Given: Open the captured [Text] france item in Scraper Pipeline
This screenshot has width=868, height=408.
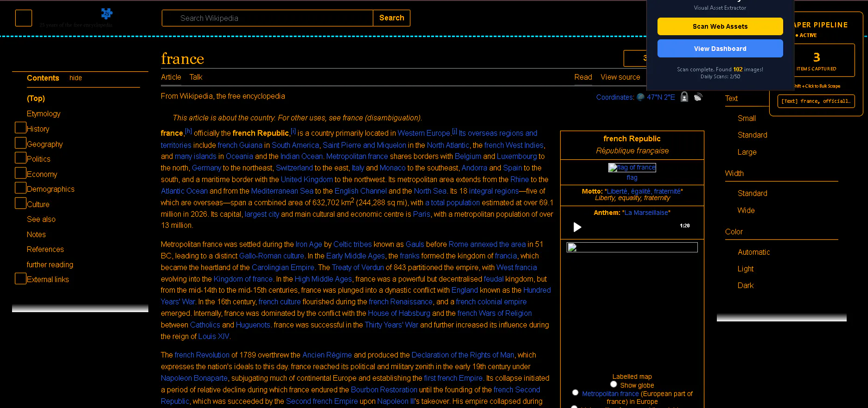Looking at the screenshot, I should pos(816,101).
